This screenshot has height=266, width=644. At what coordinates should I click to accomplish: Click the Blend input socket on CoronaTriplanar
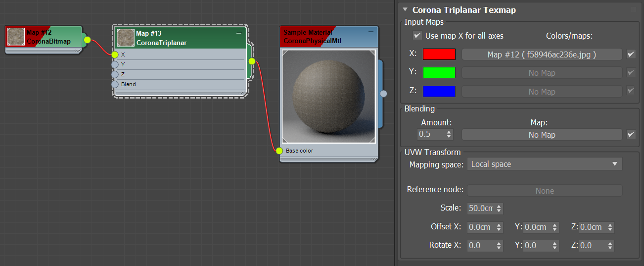115,84
